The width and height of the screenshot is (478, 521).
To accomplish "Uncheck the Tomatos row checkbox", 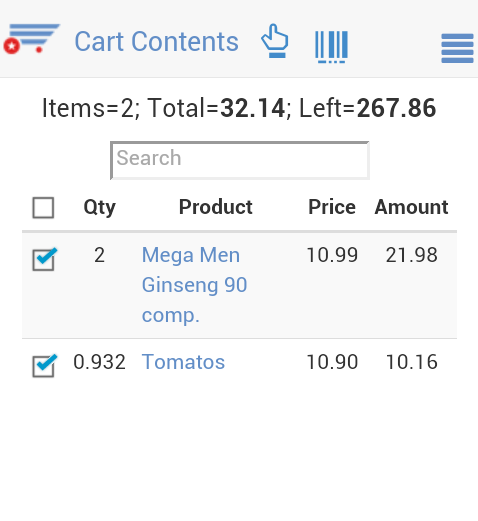I will coord(44,366).
